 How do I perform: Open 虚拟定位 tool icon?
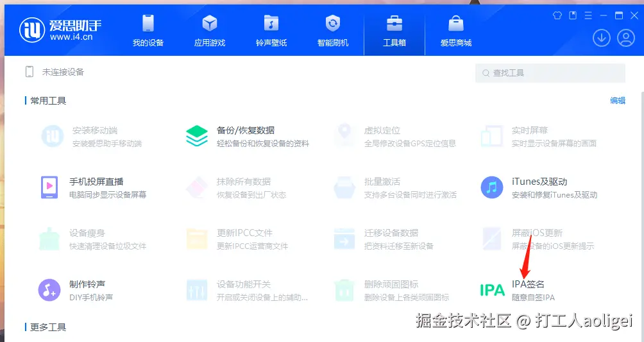point(344,135)
